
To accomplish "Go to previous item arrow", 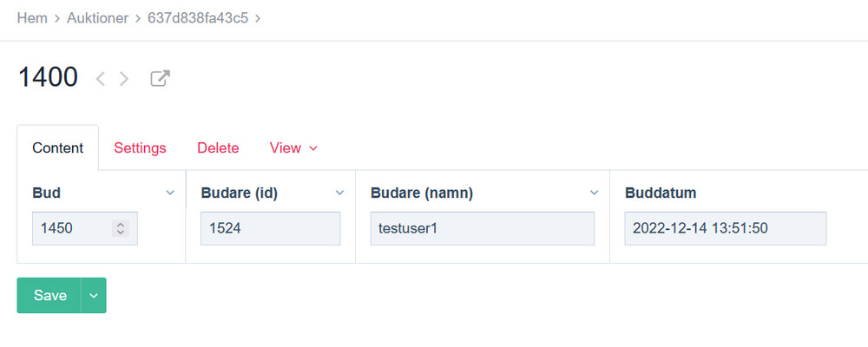I will 101,79.
